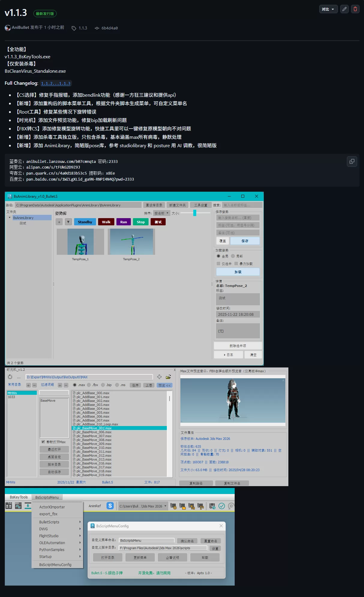Screen dimensions: 364x597
Task: Collapse the BsAnimLibrary tree arrow
Action: coord(10,218)
